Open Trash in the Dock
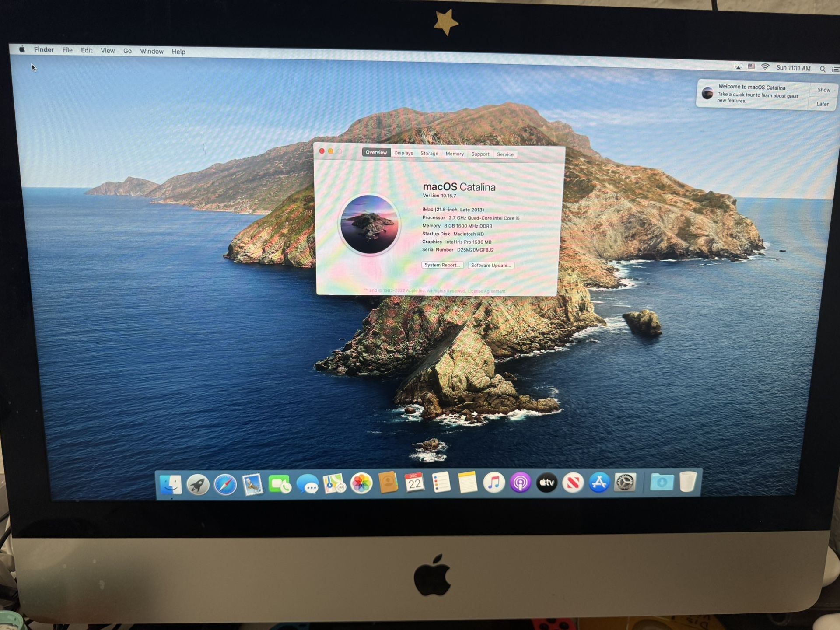This screenshot has height=630, width=840. [688, 482]
